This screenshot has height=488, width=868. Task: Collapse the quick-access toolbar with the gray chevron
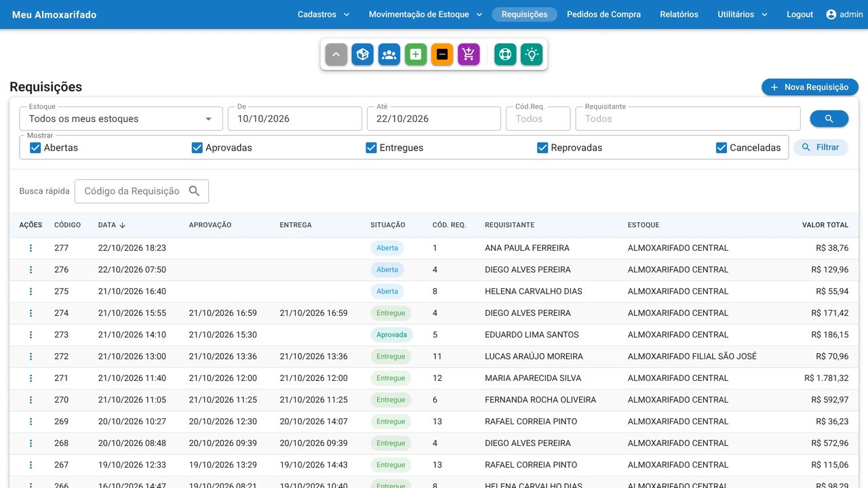[x=336, y=54]
